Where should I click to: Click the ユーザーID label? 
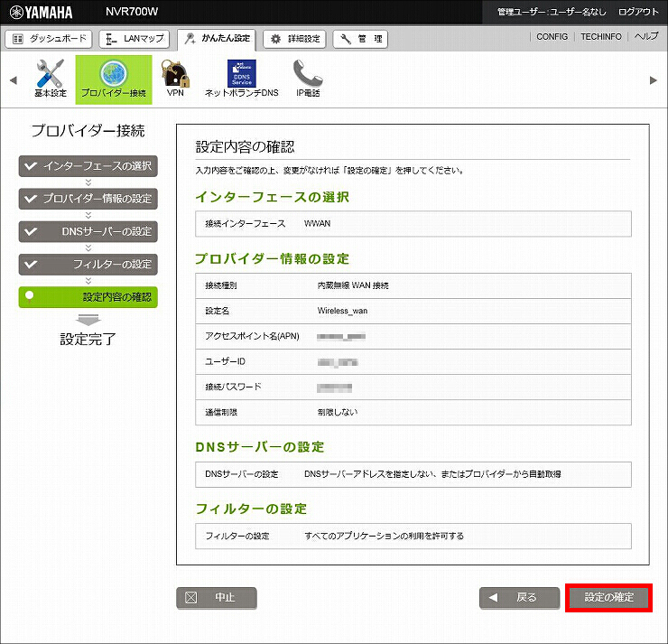click(x=226, y=361)
